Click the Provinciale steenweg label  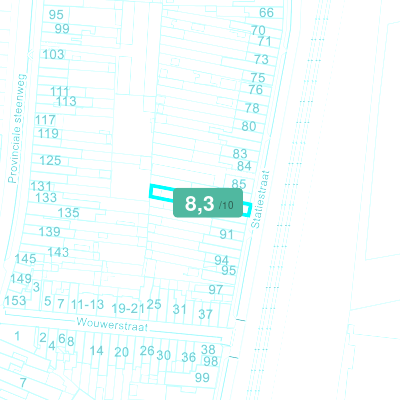(17, 129)
